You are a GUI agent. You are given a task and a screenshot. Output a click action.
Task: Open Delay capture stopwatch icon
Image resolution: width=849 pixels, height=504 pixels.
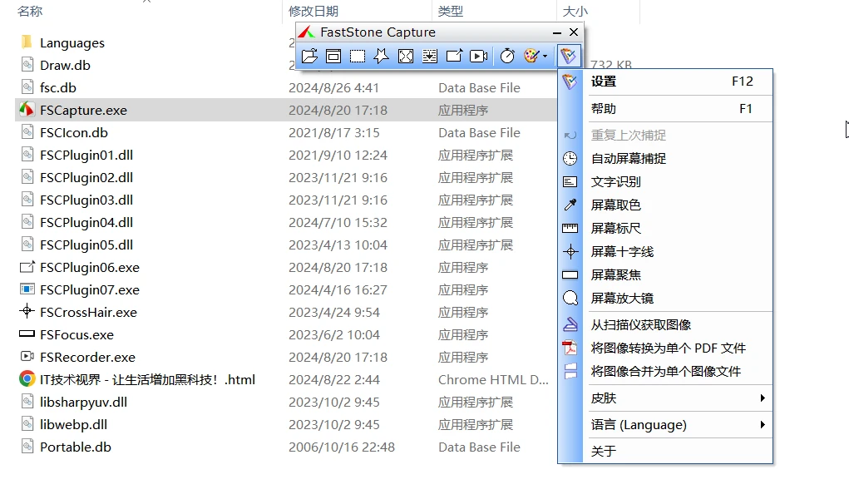coord(507,56)
